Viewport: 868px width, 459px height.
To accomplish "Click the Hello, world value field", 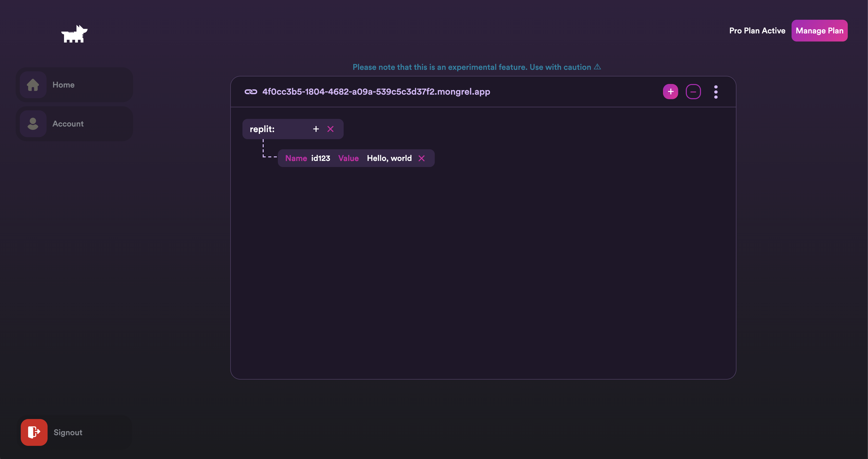I will pos(389,158).
